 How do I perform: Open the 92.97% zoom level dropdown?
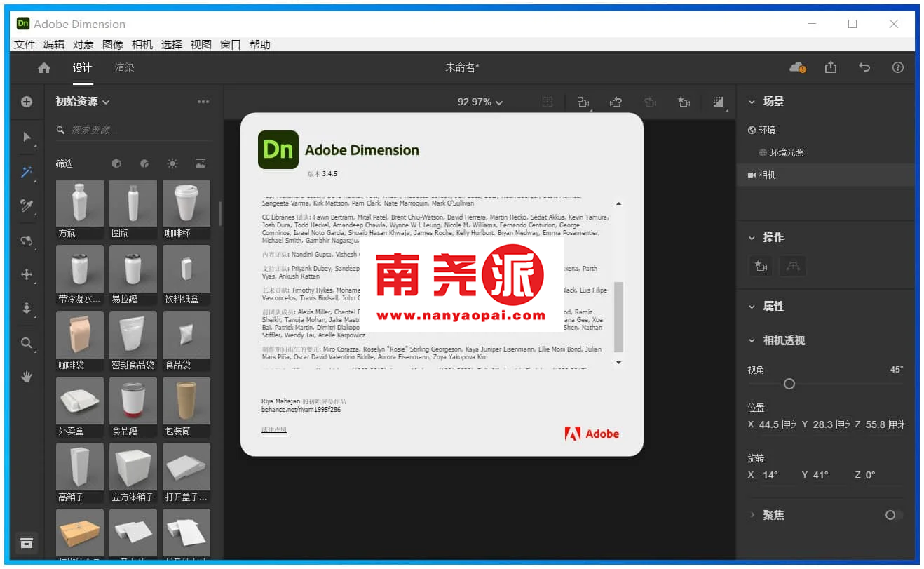point(480,102)
